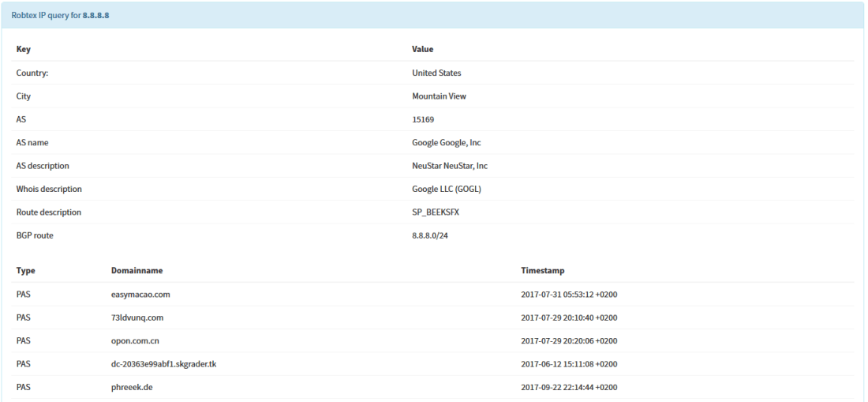Screen dimensions: 868x402
Task: Select the United States country value
Action: pyautogui.click(x=436, y=73)
